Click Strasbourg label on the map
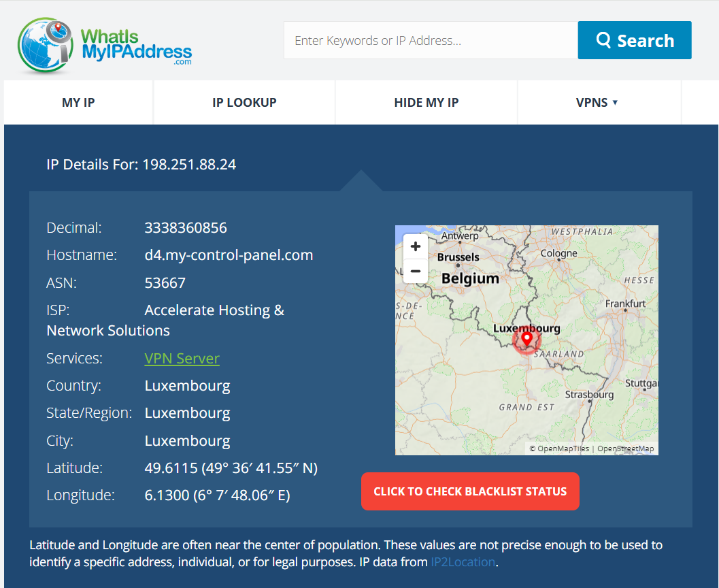719x588 pixels. (x=589, y=395)
